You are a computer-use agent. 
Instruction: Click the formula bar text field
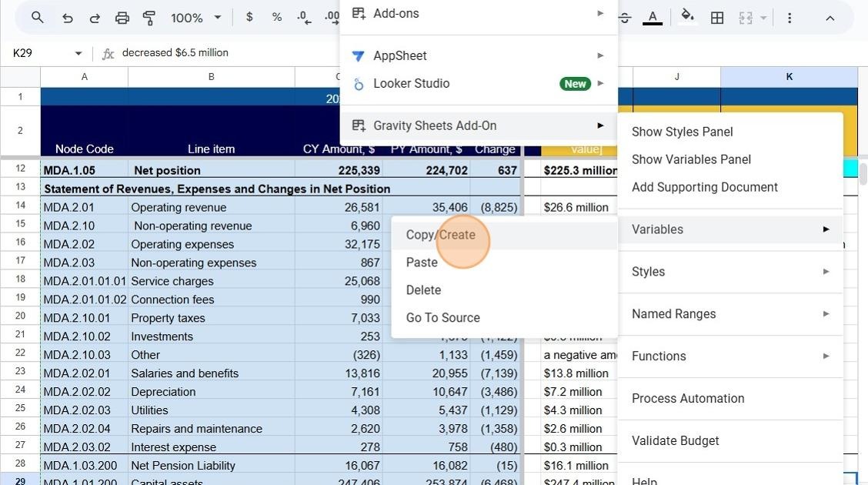coord(229,52)
